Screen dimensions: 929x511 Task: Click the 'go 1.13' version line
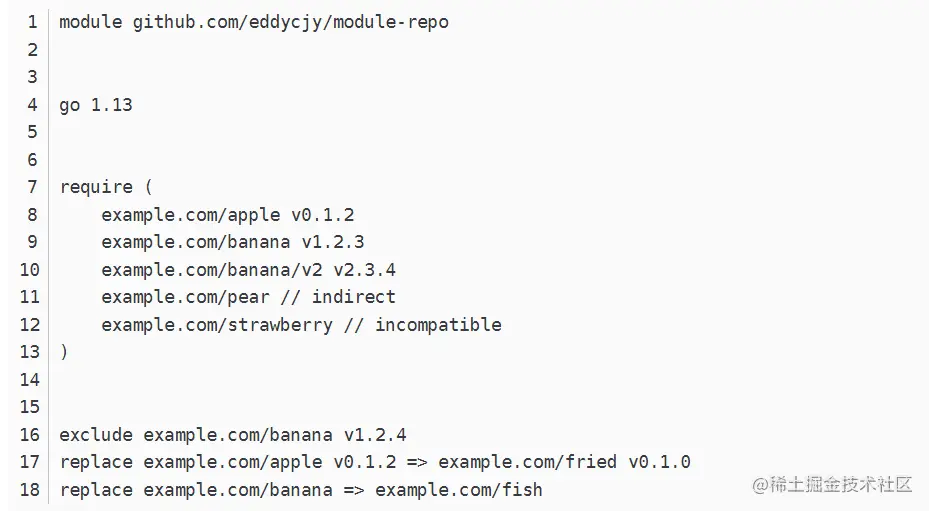[96, 104]
